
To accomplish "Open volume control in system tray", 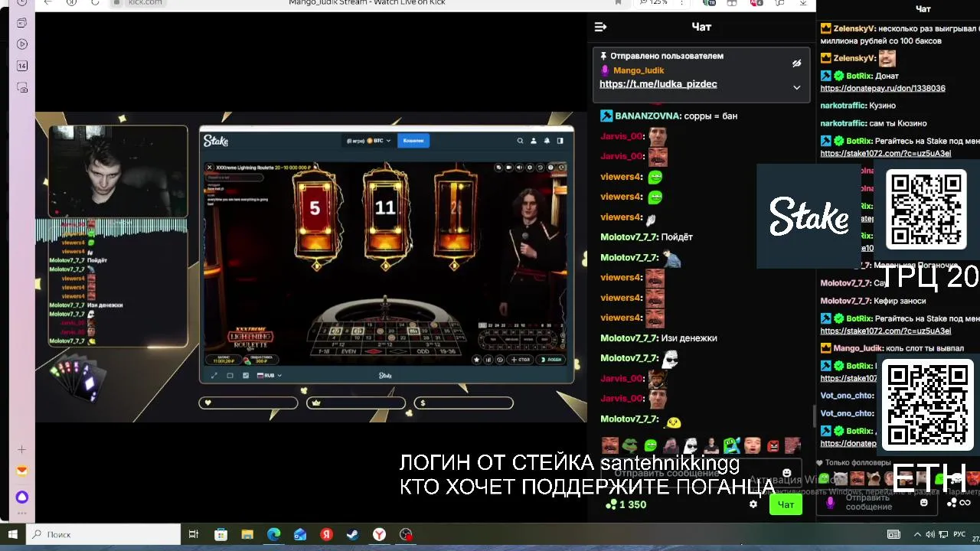I will (x=930, y=534).
